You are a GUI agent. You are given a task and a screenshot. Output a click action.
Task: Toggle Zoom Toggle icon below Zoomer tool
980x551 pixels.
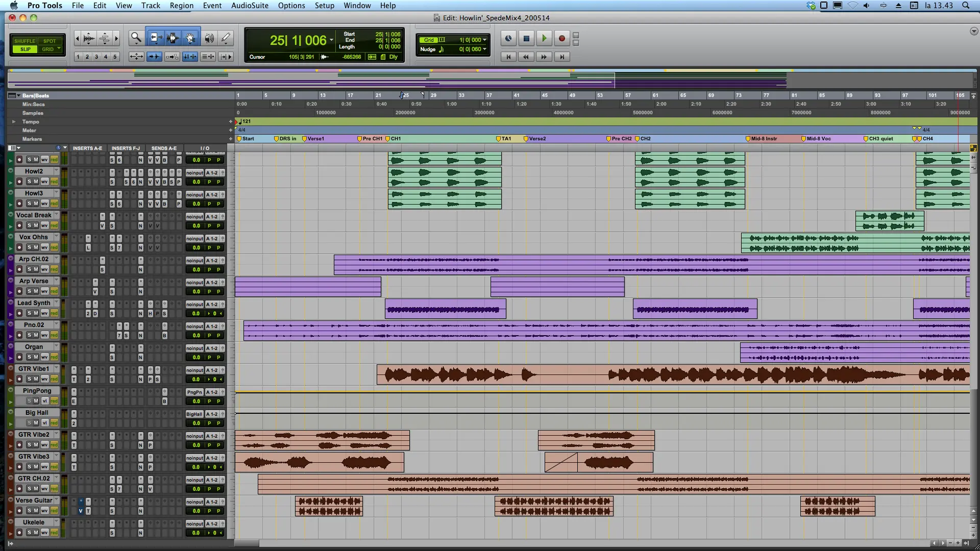click(x=136, y=57)
